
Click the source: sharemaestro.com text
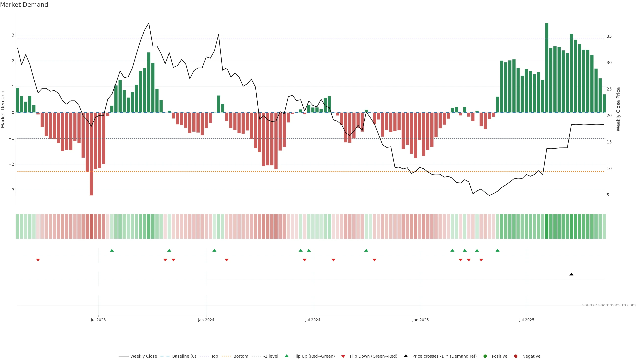tap(609, 305)
